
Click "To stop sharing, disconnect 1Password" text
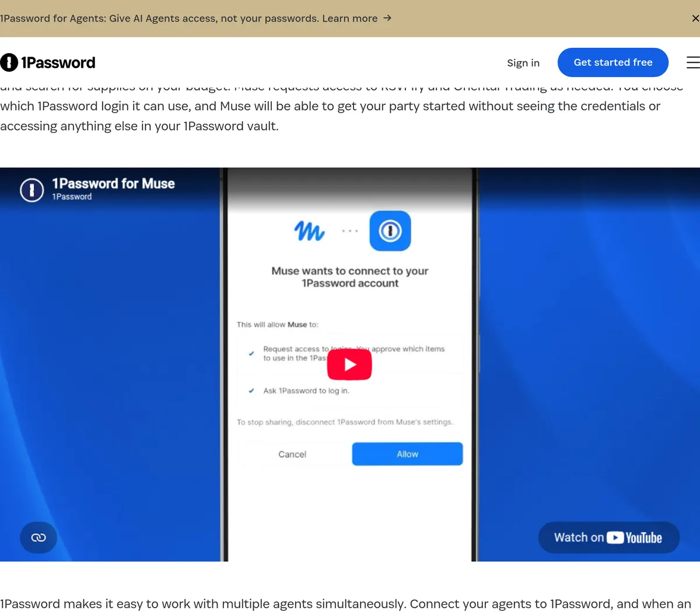pyautogui.click(x=345, y=422)
